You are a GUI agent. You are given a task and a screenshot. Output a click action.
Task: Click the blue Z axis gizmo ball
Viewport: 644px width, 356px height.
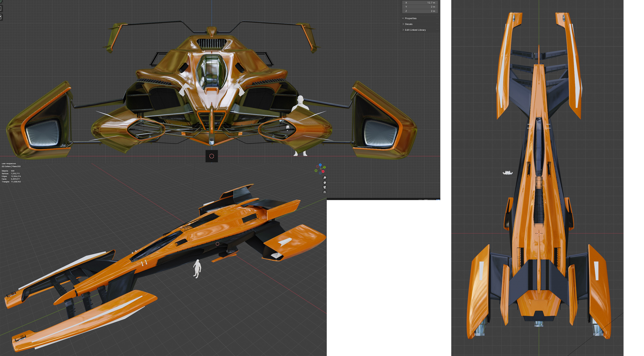coord(320,165)
